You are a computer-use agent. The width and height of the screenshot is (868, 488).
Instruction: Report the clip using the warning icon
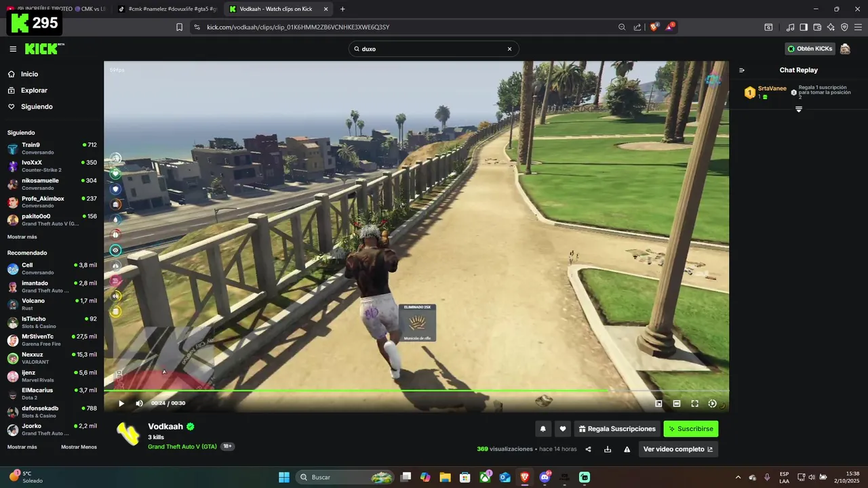tap(627, 449)
